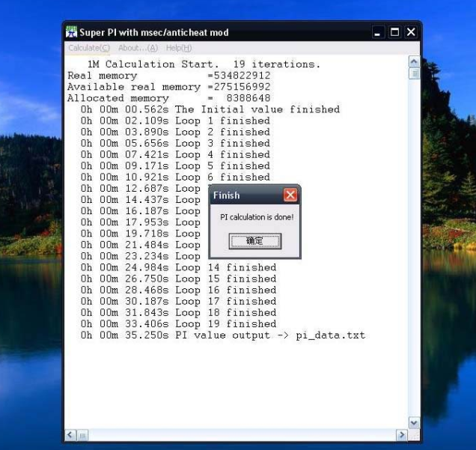Click the 23.234s timestamp line
This screenshot has width=476, height=450.
(140, 256)
